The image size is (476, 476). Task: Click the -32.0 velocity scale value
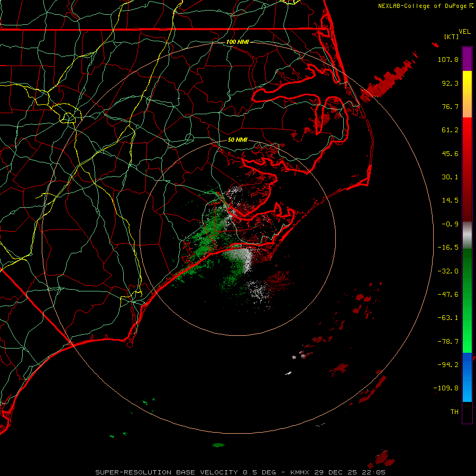pyautogui.click(x=448, y=271)
